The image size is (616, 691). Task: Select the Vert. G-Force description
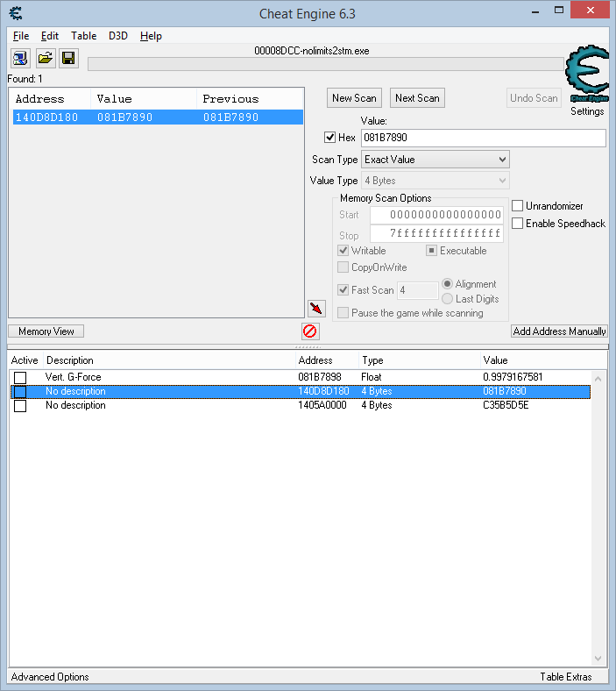[73, 377]
